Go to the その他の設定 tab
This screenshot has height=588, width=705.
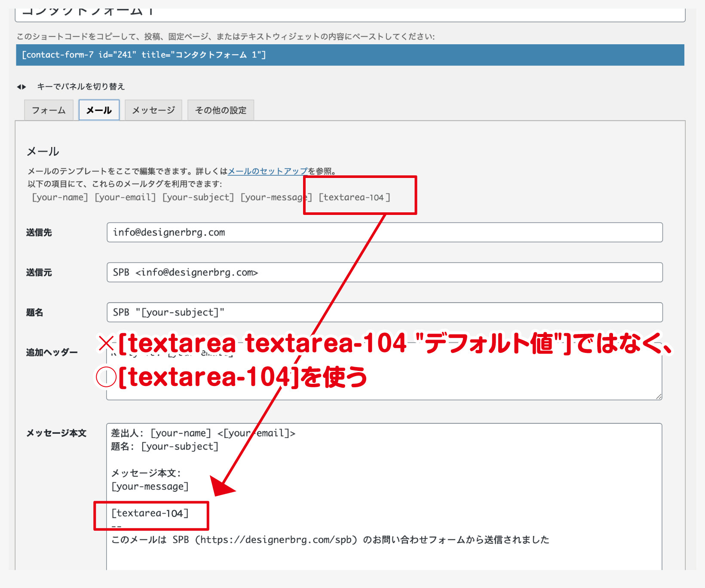point(221,110)
